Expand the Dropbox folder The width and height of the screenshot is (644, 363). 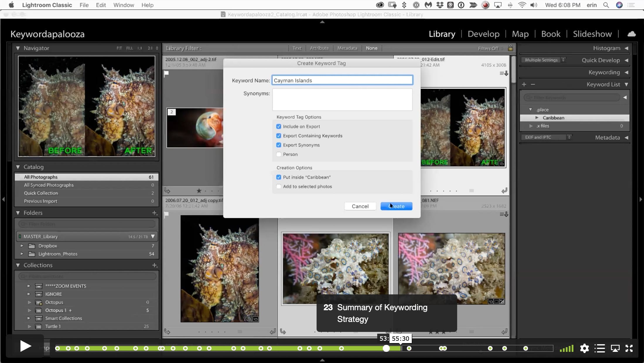(x=22, y=246)
